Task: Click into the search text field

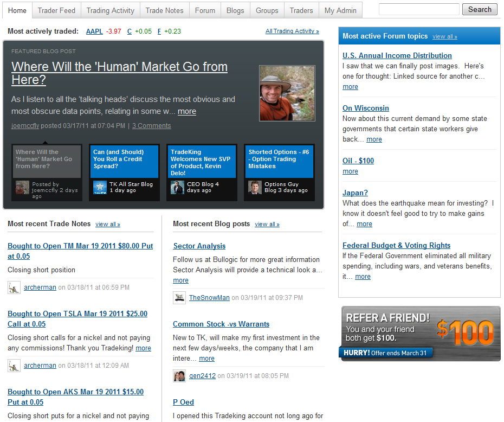Action: [418, 10]
